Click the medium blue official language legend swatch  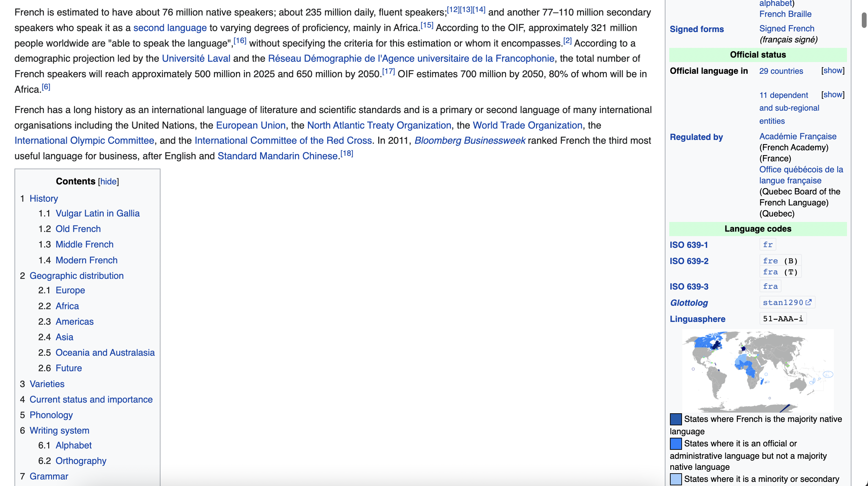coord(675,444)
